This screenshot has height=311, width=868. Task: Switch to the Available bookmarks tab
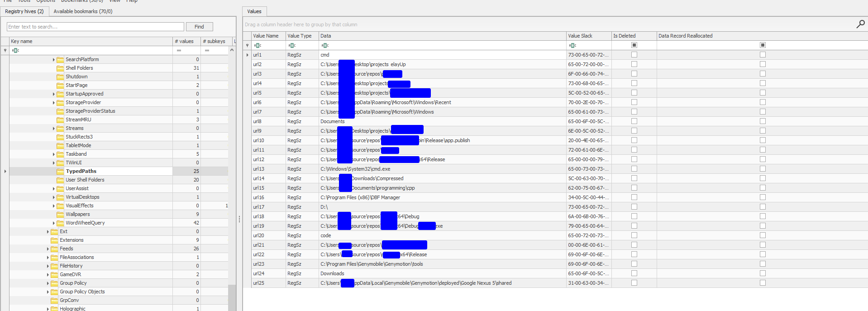[83, 11]
